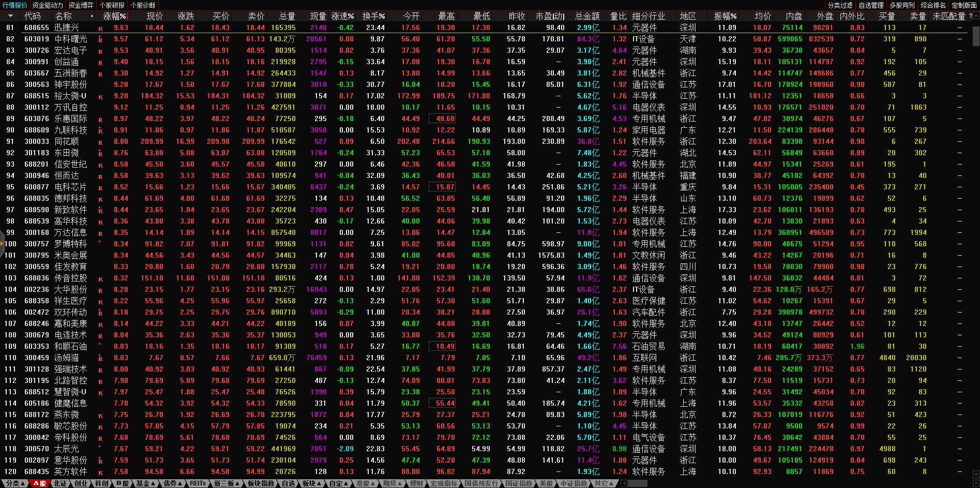Switch to the 科创 board tab
980x488 pixels.
[x=102, y=483]
